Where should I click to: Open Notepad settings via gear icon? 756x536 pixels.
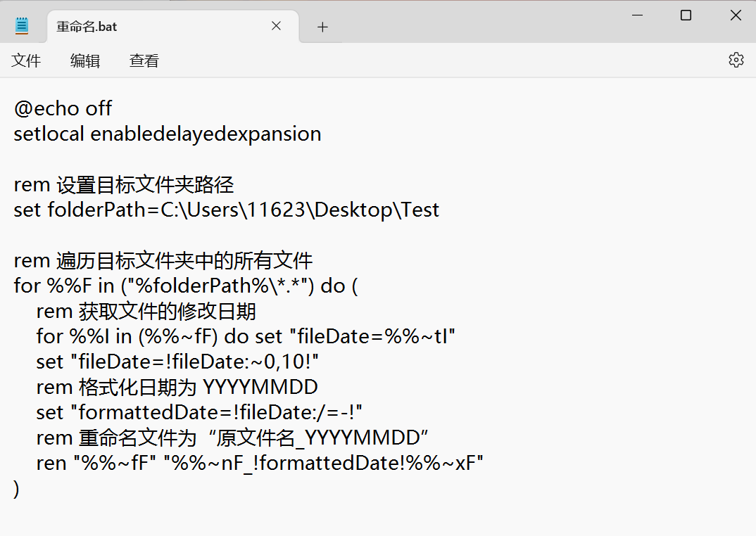point(736,60)
